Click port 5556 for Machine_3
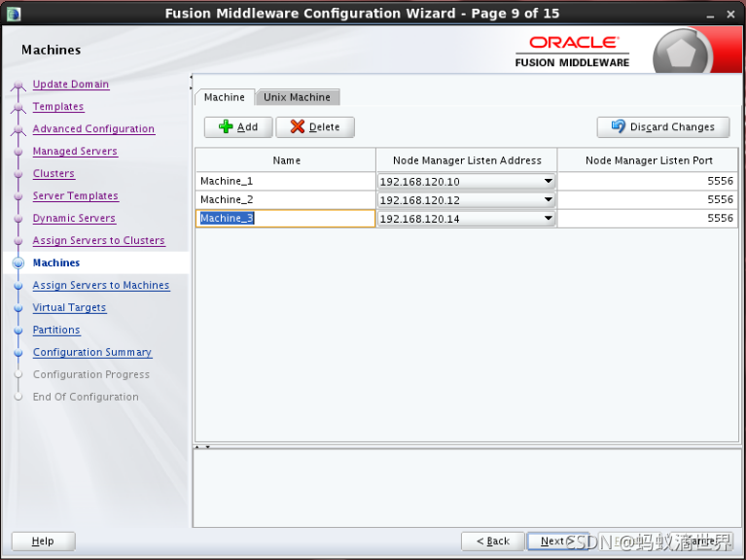The image size is (746, 560). (648, 218)
